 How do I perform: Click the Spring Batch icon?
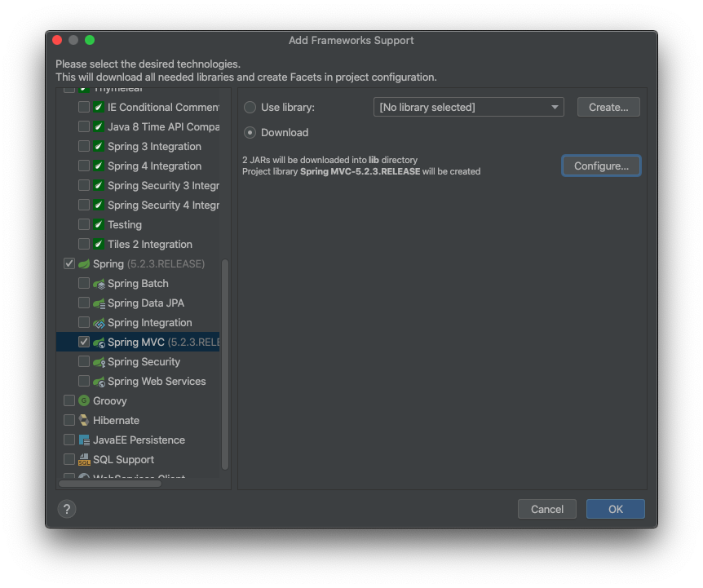(x=99, y=284)
